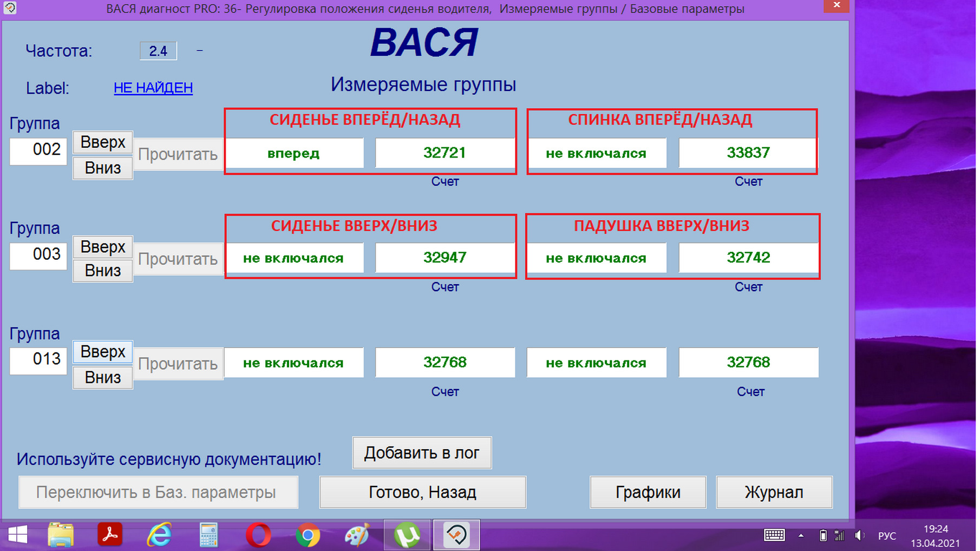Open the network signal tray icon
This screenshot has height=551, width=980.
coord(839,536)
